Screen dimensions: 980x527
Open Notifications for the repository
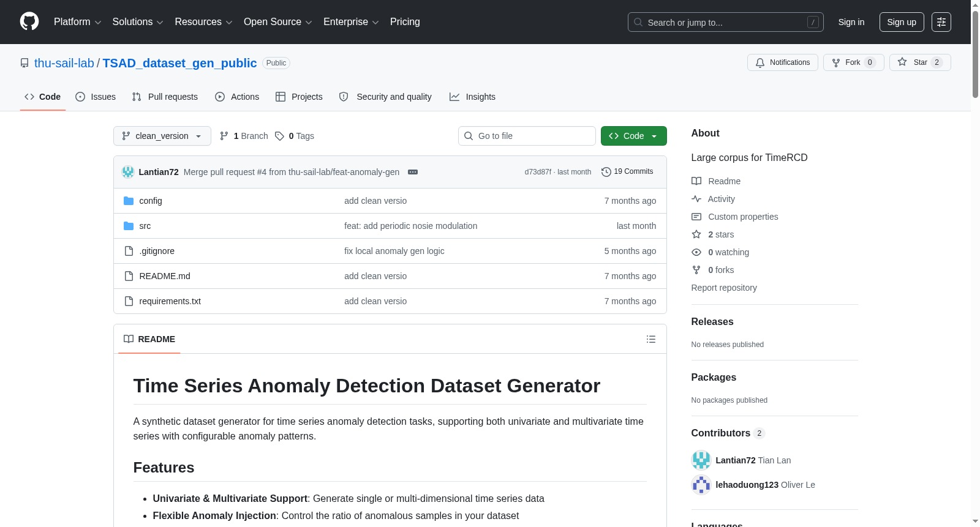(x=783, y=62)
